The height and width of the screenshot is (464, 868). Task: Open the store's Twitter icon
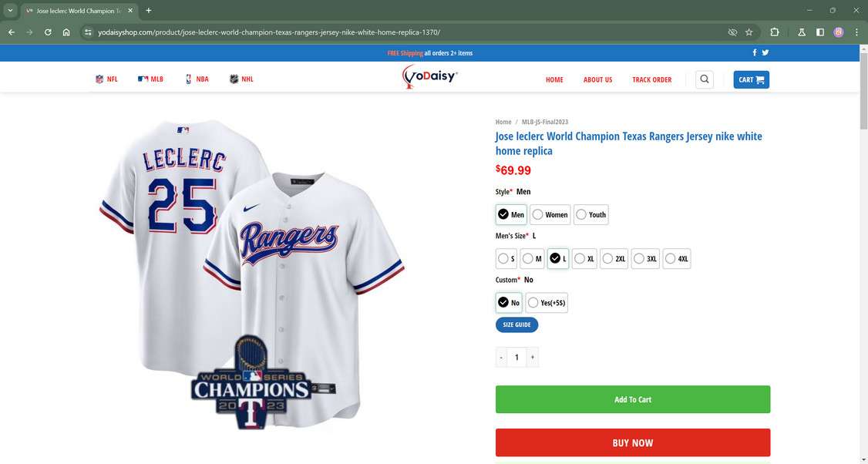[764, 52]
